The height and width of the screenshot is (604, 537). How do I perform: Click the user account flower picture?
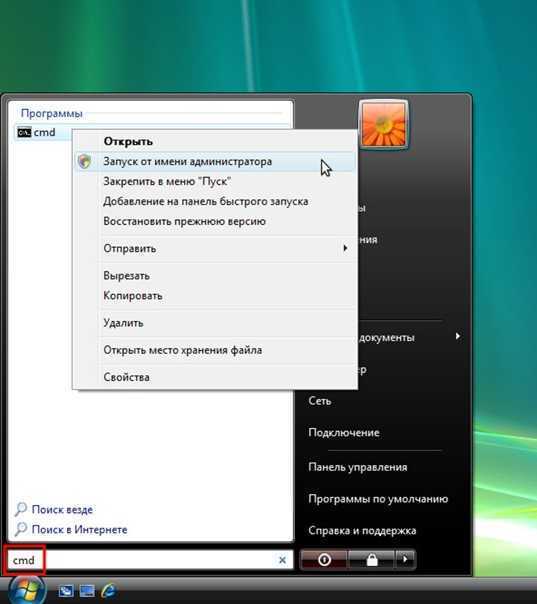pos(383,123)
